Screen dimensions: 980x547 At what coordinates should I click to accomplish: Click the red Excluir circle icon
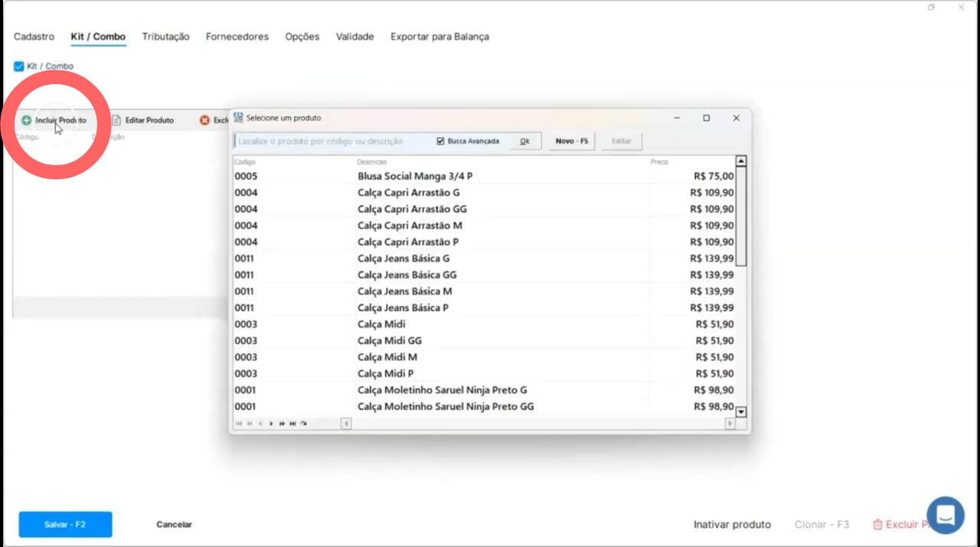click(x=204, y=119)
